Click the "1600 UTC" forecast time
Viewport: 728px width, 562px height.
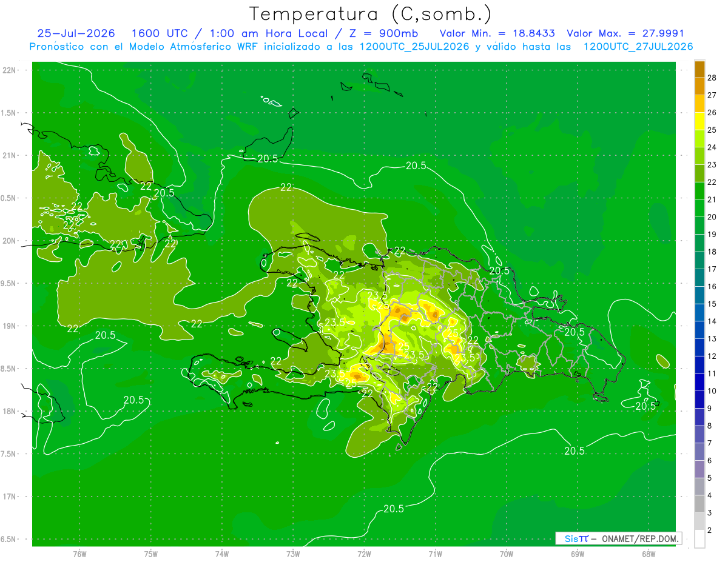point(160,34)
